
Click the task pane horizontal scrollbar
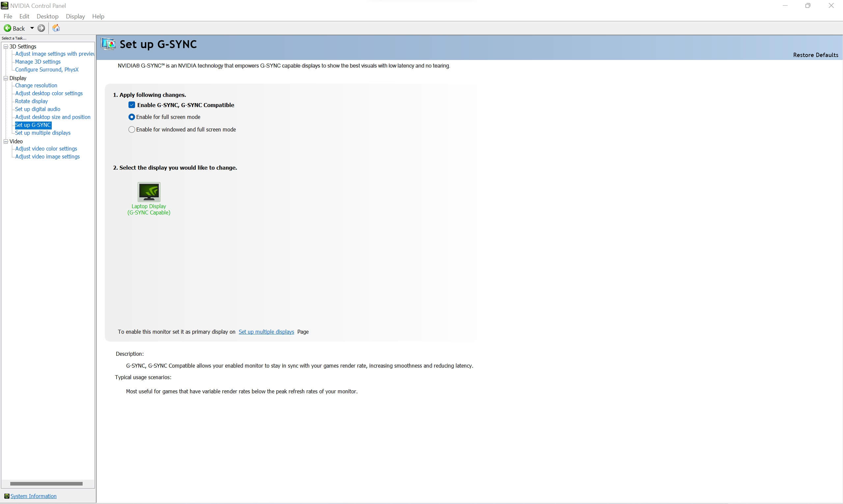click(x=46, y=484)
